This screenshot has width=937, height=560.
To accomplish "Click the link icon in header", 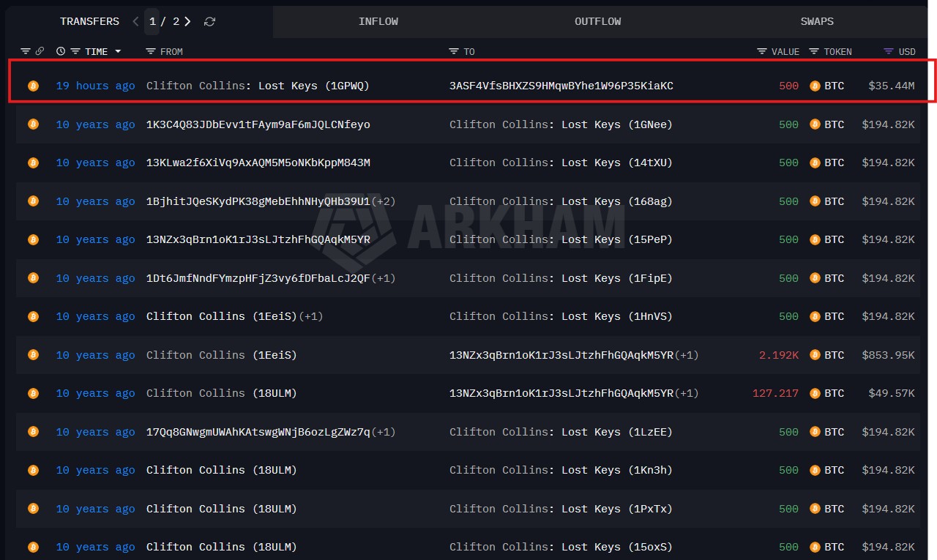I will [40, 51].
